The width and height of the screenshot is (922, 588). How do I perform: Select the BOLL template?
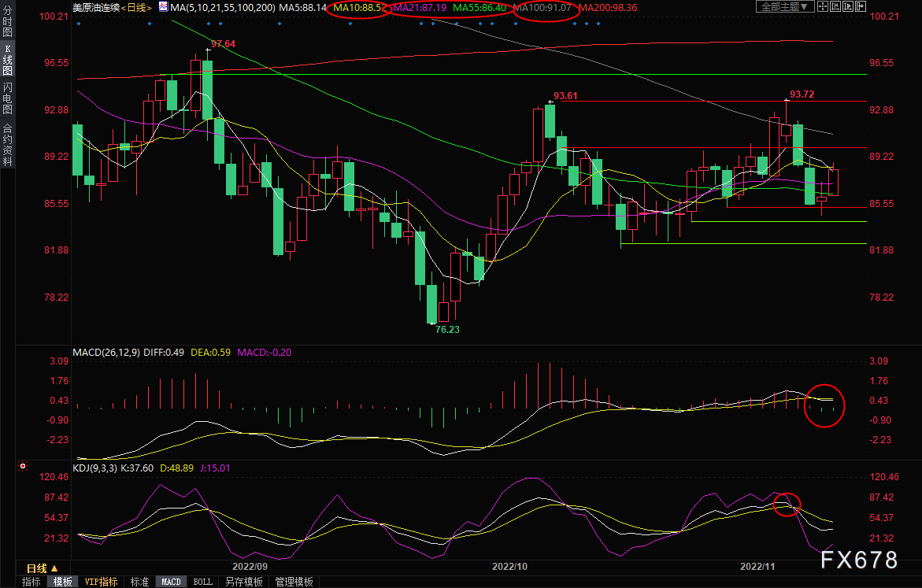[203, 582]
